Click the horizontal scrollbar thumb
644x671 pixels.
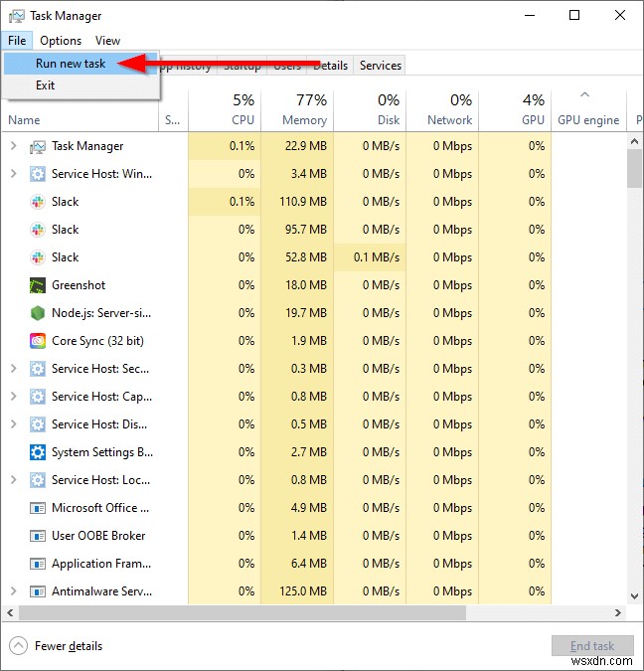click(x=242, y=612)
